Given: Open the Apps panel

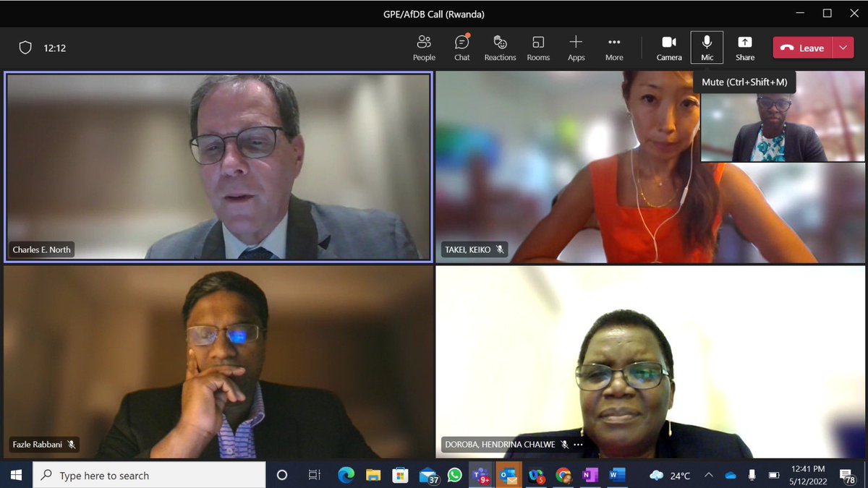Looking at the screenshot, I should click(576, 47).
